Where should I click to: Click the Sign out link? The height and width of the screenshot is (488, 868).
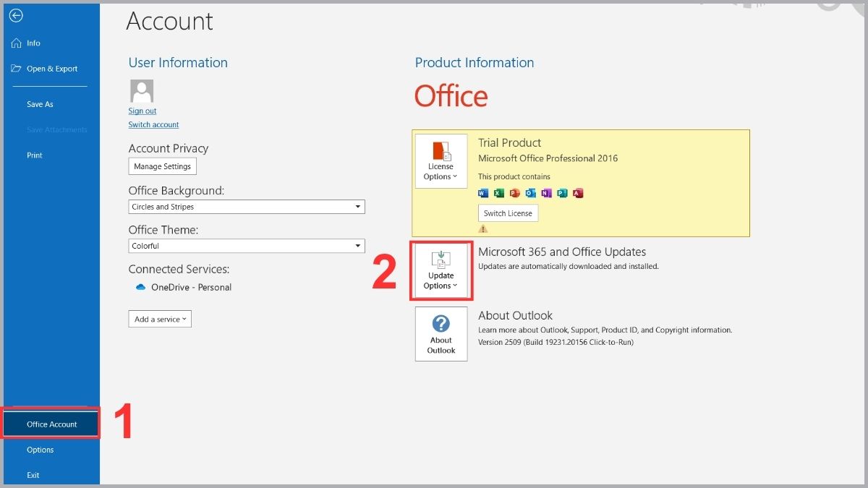[x=142, y=111]
